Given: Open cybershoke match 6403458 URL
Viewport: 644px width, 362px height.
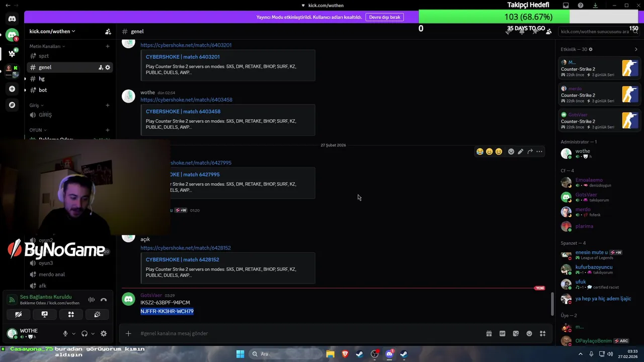Looking at the screenshot, I should click(186, 100).
